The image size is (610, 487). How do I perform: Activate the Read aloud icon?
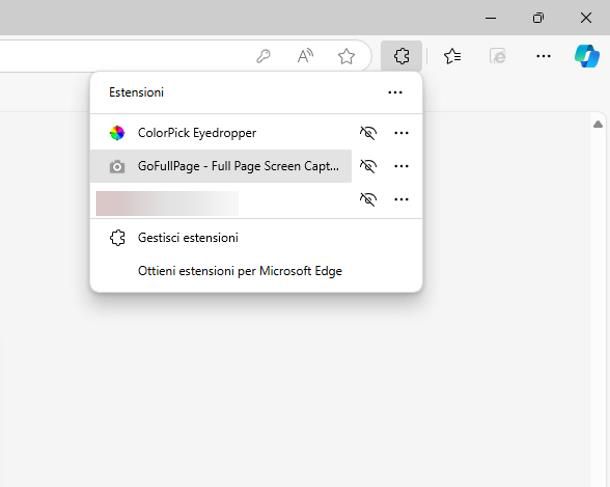305,56
